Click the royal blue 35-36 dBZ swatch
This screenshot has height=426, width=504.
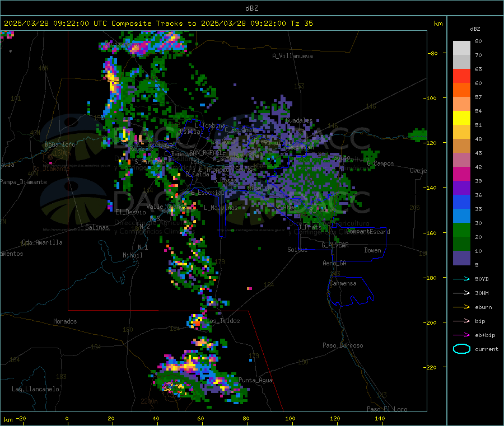point(461,202)
